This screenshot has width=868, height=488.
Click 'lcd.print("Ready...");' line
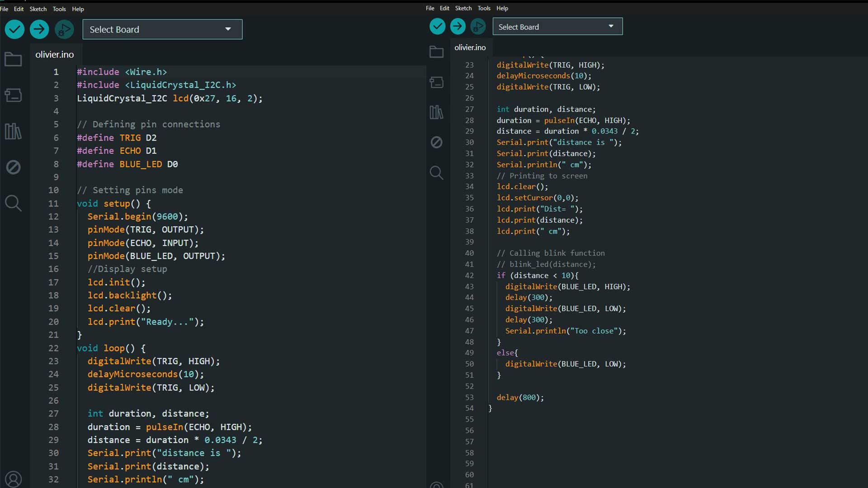pos(146,322)
